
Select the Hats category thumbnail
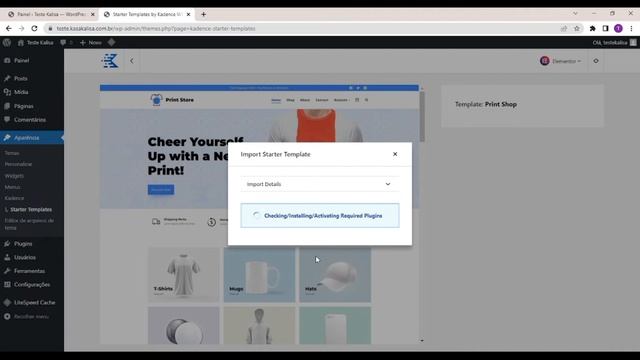335,275
